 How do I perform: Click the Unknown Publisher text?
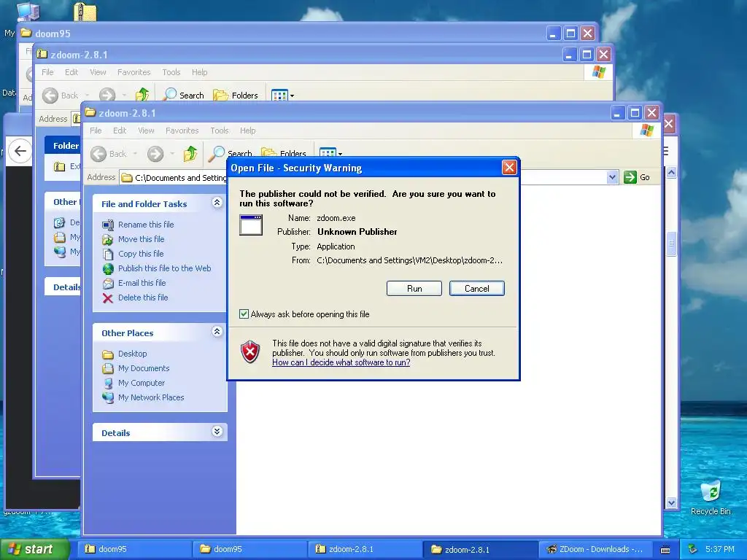pyautogui.click(x=357, y=232)
